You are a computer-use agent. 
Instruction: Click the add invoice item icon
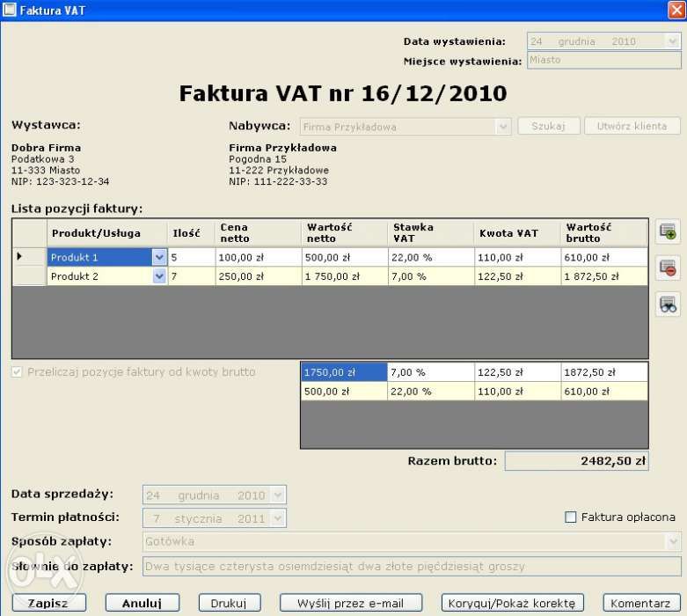click(x=669, y=231)
